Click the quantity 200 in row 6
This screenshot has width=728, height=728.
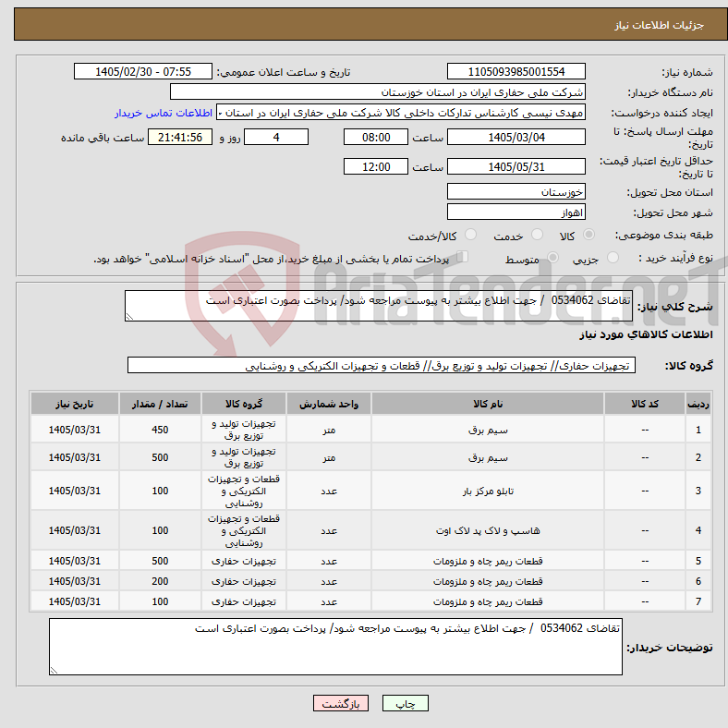[x=160, y=581]
